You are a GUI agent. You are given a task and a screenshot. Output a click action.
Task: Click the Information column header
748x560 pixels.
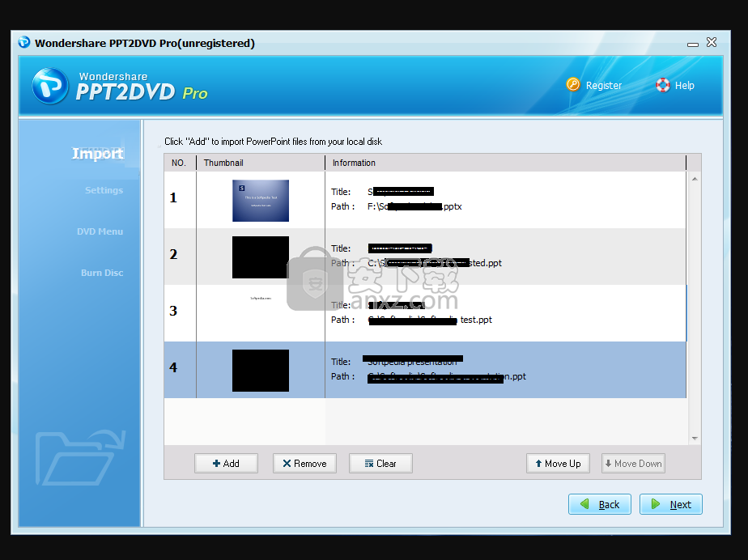(506, 163)
